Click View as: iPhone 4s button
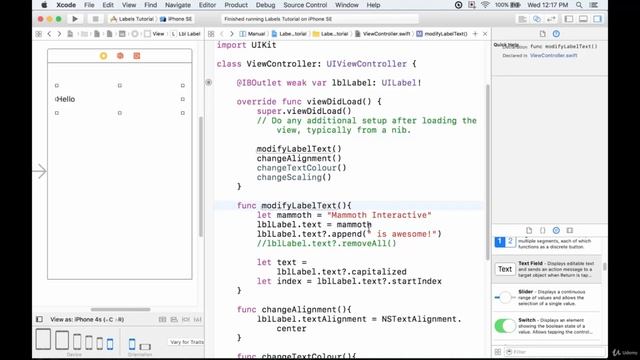This screenshot has height=360, width=640. point(87,319)
